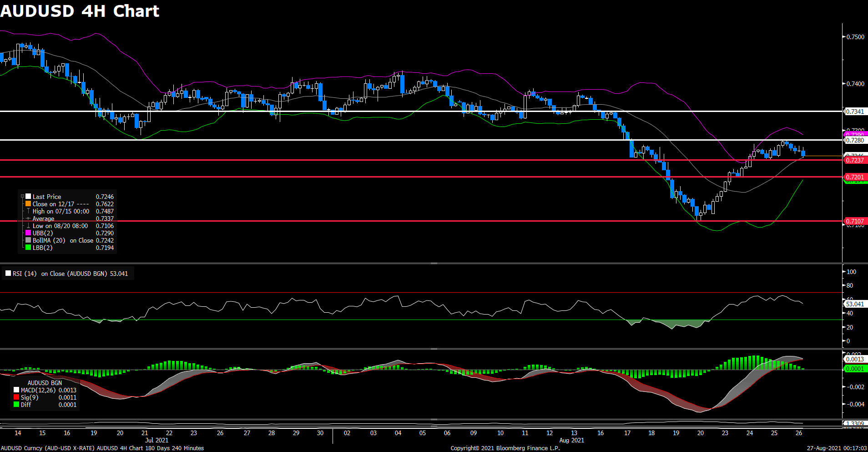This screenshot has width=868, height=452.
Task: Click the 0.7400 price axis label
Action: (x=855, y=84)
